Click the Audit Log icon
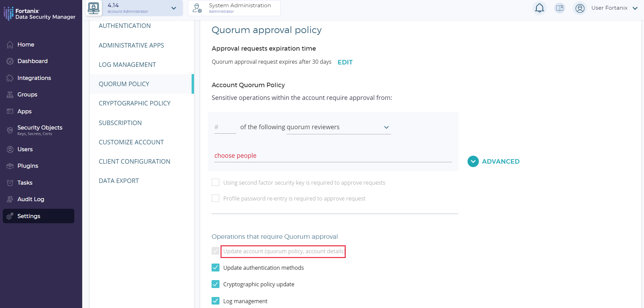The height and width of the screenshot is (308, 644). pyautogui.click(x=10, y=199)
